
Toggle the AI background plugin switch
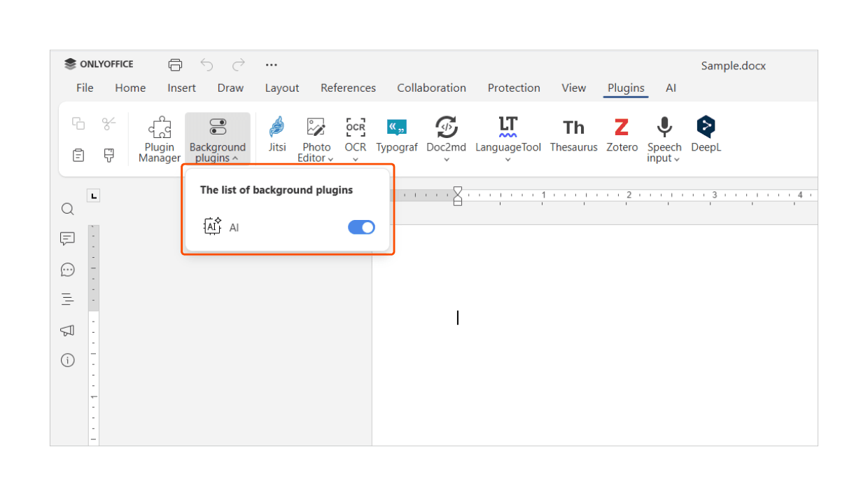click(361, 227)
